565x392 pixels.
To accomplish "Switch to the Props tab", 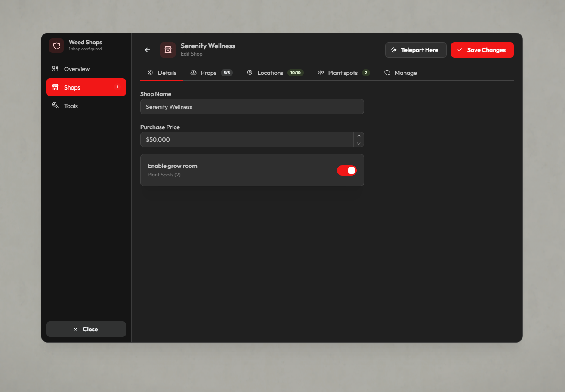I will coord(211,73).
